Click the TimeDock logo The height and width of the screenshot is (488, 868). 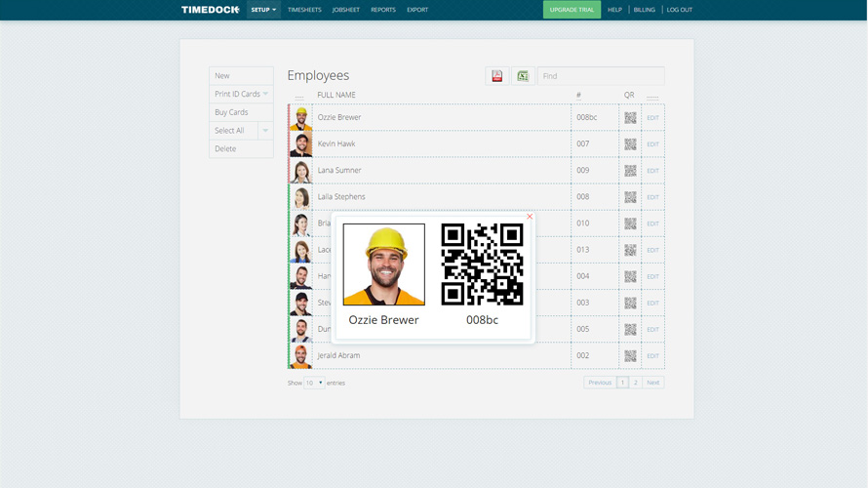pyautogui.click(x=211, y=10)
